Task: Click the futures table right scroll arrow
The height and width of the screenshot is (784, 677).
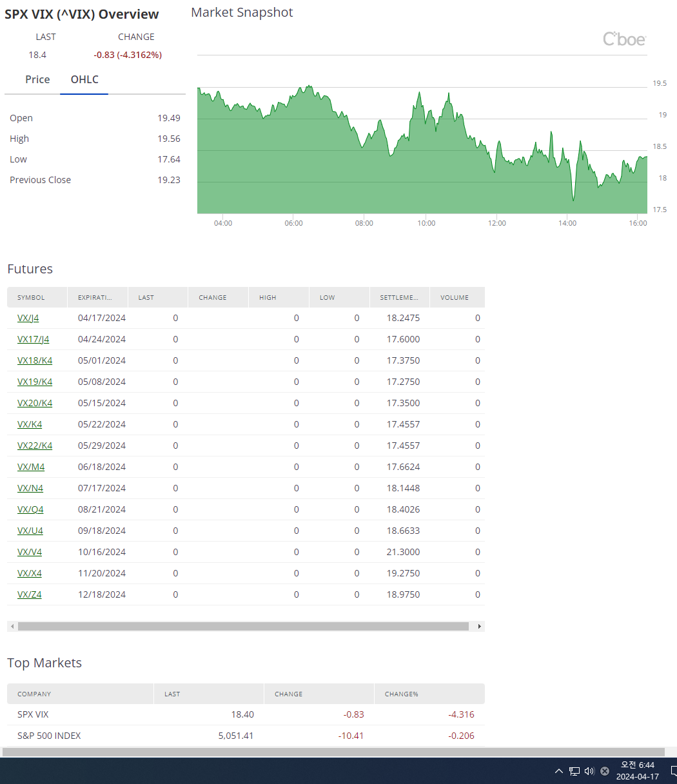Action: [x=479, y=626]
